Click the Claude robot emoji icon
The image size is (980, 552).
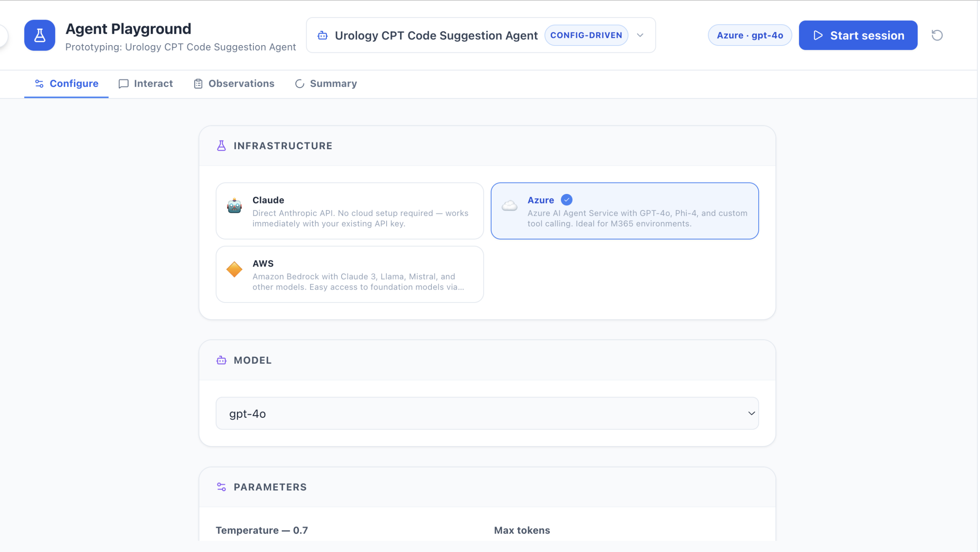click(x=234, y=206)
